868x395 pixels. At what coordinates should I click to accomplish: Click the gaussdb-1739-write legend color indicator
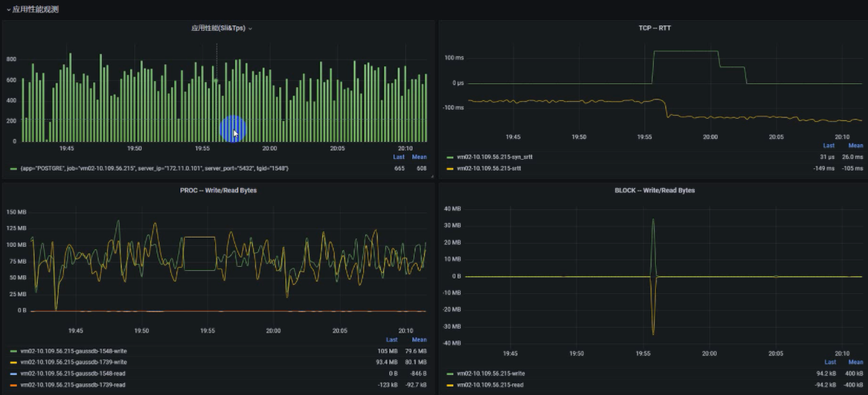pos(13,362)
